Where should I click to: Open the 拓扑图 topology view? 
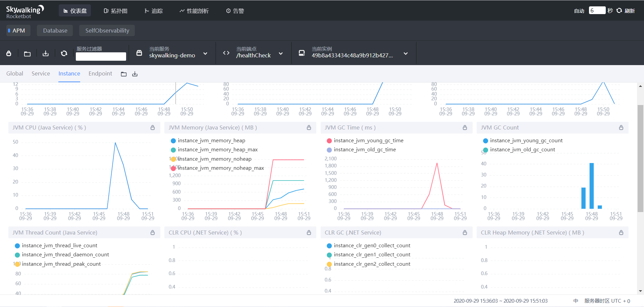click(x=116, y=11)
